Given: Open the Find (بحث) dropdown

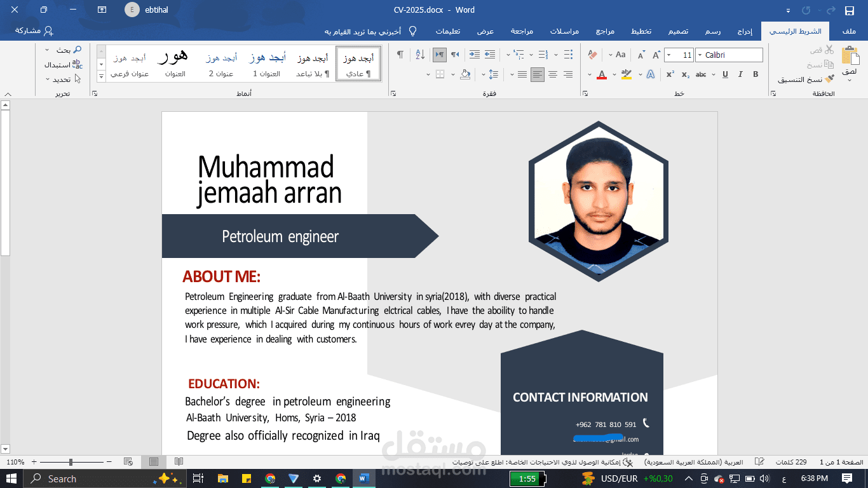Looking at the screenshot, I should [47, 50].
